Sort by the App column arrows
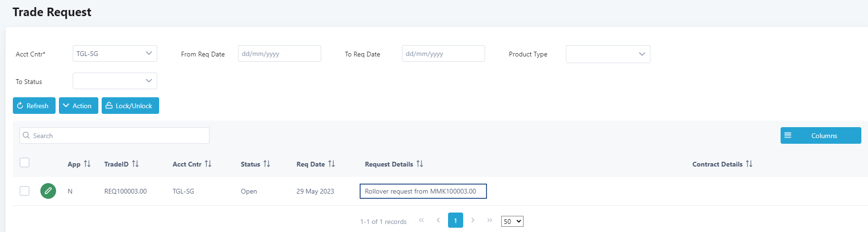Image resolution: width=868 pixels, height=232 pixels. coord(87,164)
